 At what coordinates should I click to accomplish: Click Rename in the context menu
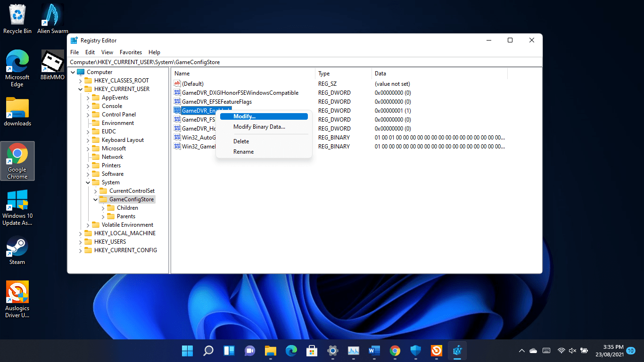pyautogui.click(x=243, y=152)
